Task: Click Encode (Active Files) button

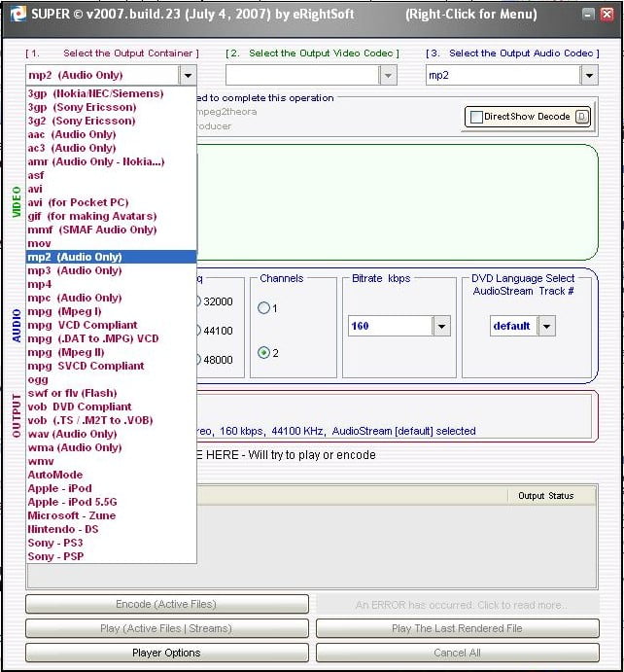Action: tap(167, 604)
